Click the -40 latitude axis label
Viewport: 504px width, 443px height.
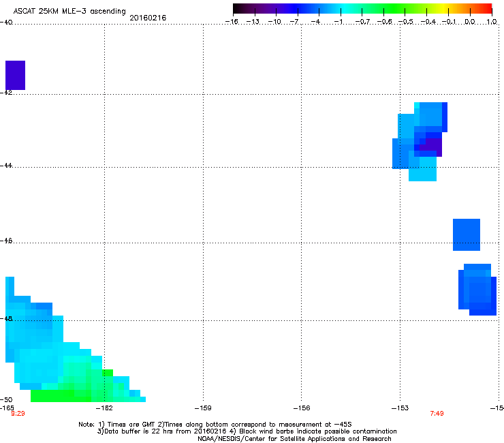(x=6, y=22)
